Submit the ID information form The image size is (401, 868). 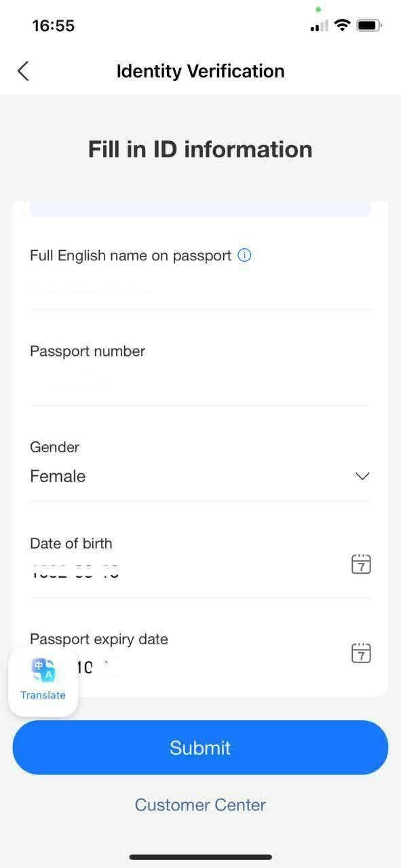[x=200, y=747]
